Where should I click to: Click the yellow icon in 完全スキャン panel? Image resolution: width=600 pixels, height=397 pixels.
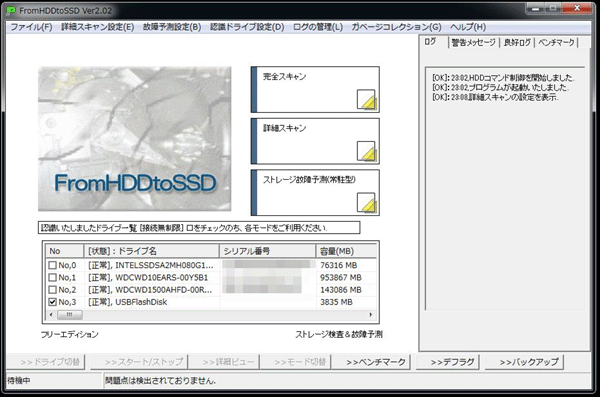367,100
